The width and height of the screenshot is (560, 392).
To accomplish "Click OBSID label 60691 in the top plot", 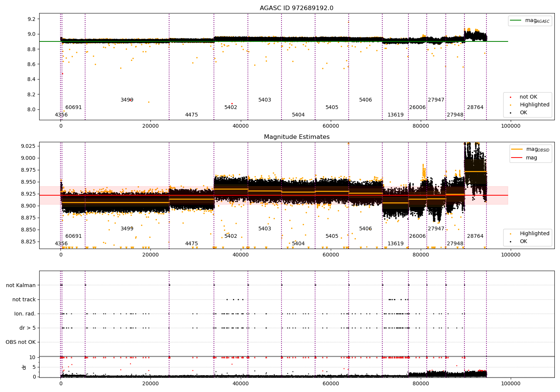I will click(74, 108).
